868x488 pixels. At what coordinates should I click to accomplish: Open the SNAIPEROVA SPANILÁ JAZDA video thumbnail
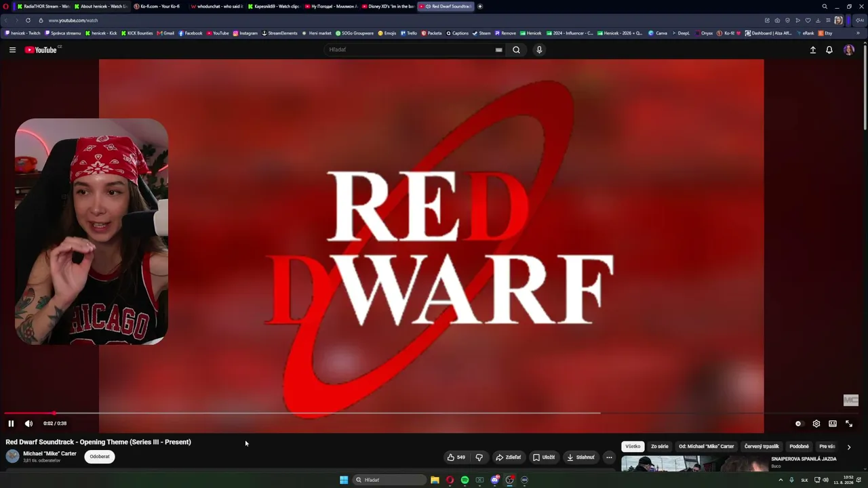click(x=694, y=464)
